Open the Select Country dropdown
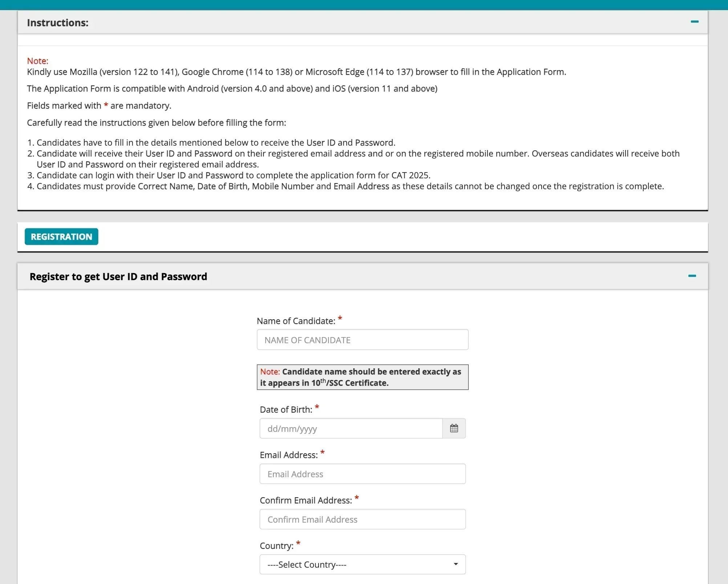This screenshot has width=728, height=584. coord(362,565)
